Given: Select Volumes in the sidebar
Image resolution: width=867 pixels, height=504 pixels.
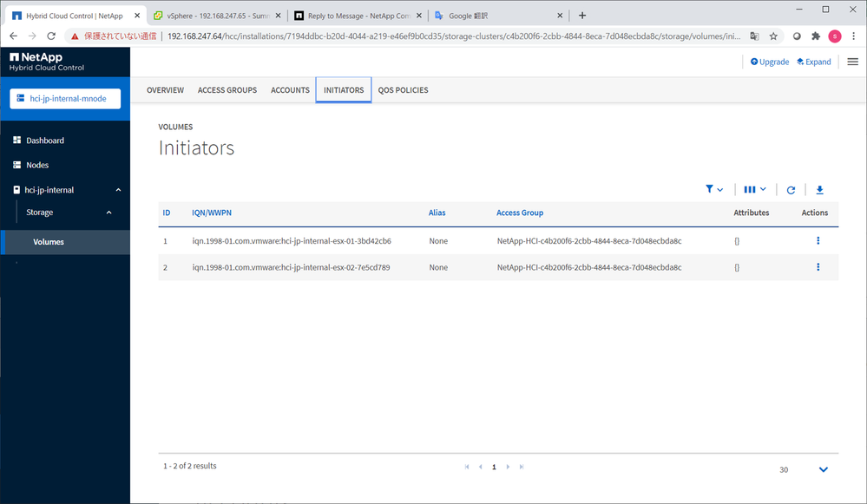Looking at the screenshot, I should (65, 242).
